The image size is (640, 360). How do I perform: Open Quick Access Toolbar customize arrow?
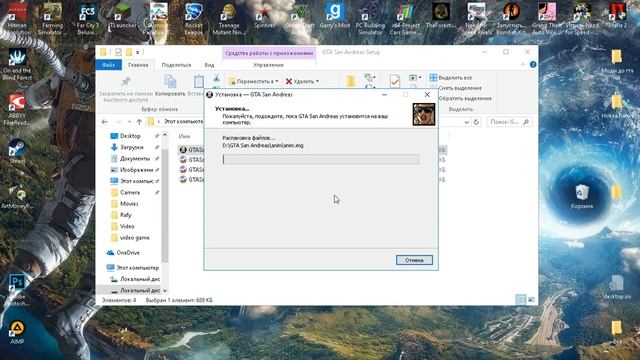(x=138, y=52)
